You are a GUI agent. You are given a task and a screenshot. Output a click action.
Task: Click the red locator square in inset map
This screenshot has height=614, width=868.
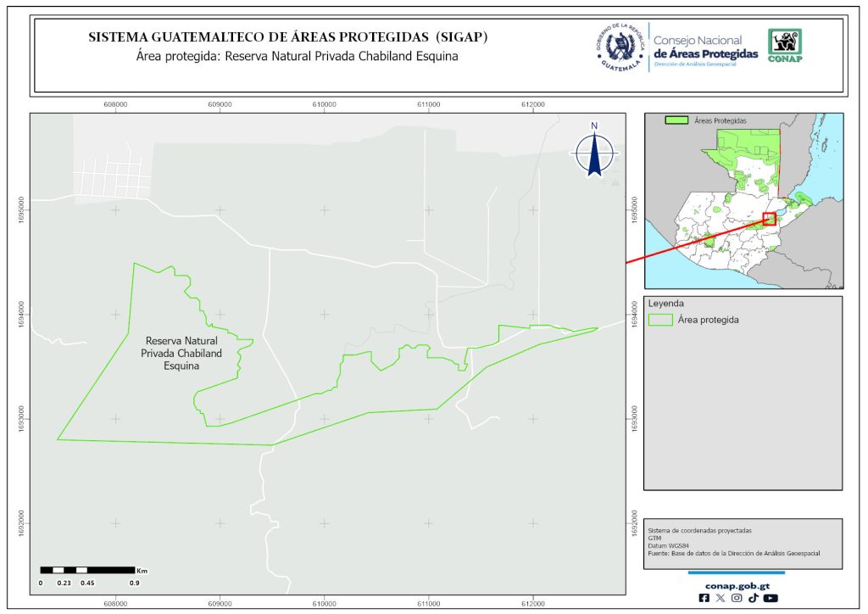[x=769, y=219]
